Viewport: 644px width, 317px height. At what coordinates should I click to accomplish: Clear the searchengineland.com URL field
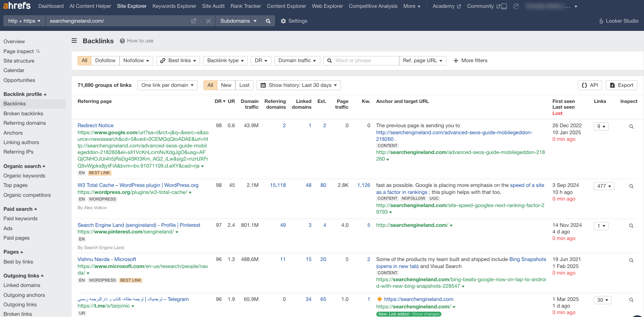click(208, 21)
